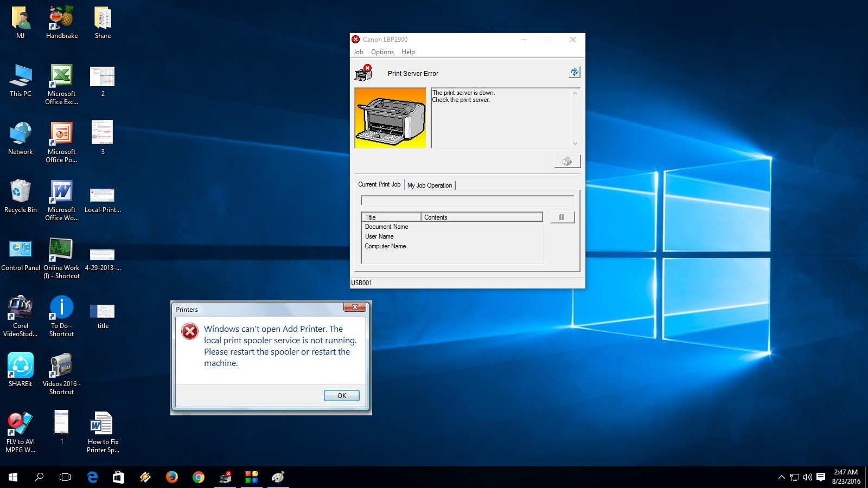The image size is (868, 488).
Task: Click scroll up arrow in message box
Action: click(576, 93)
